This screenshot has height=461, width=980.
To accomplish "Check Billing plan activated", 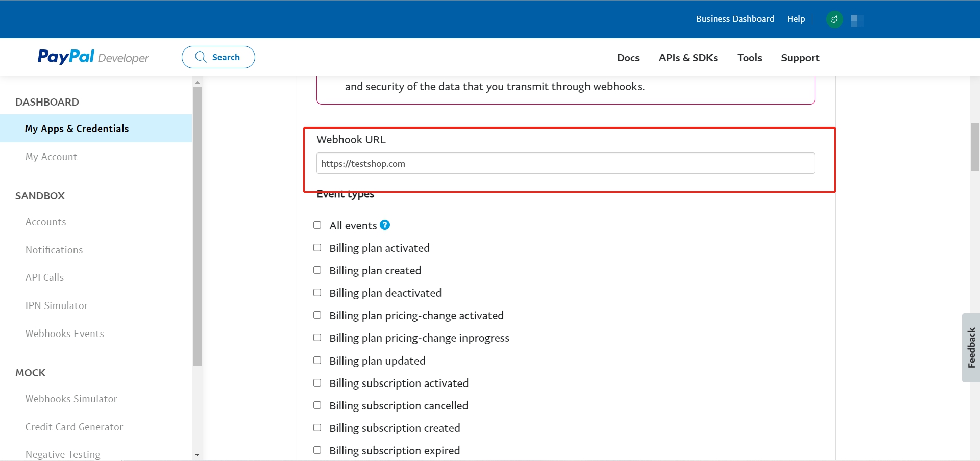I will click(317, 247).
